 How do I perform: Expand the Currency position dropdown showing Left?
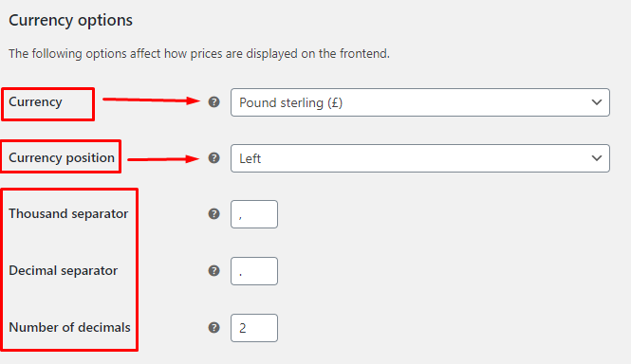[420, 158]
